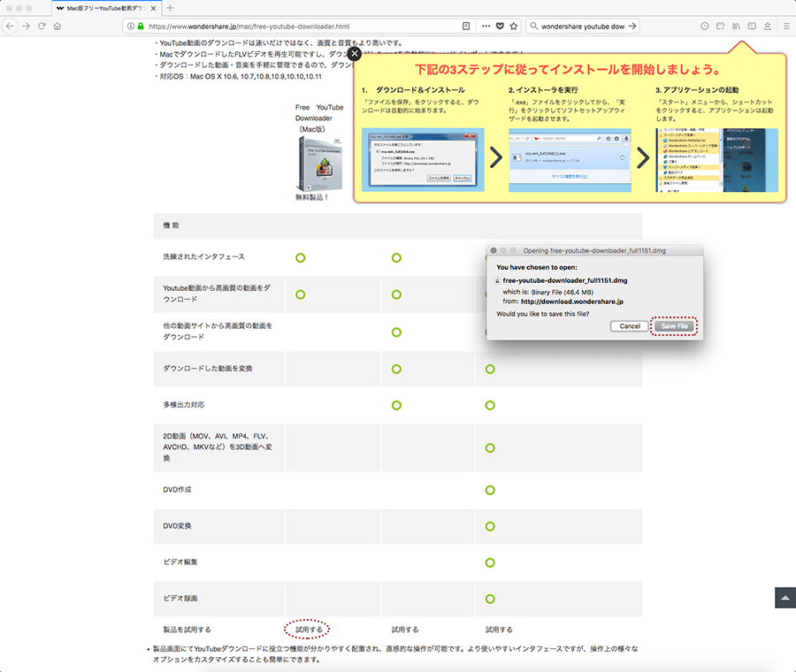The image size is (796, 672).
Task: Click the scroll-to-top arrow button
Action: point(785,598)
